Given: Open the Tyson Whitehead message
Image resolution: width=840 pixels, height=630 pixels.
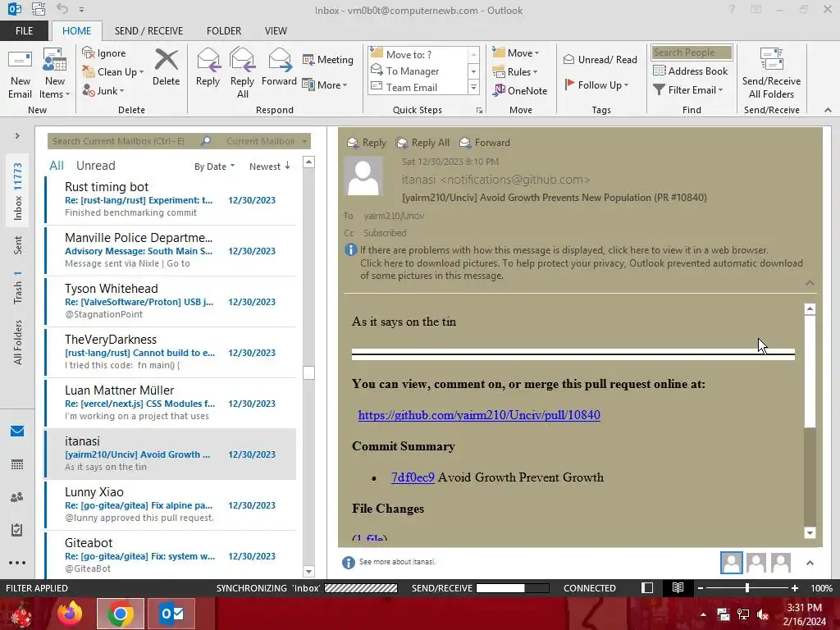Looking at the screenshot, I should point(171,301).
